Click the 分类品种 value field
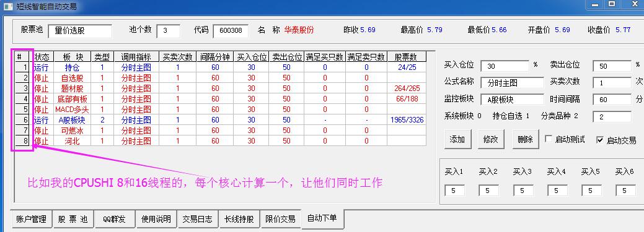This screenshot has height=232, width=644. point(612,117)
